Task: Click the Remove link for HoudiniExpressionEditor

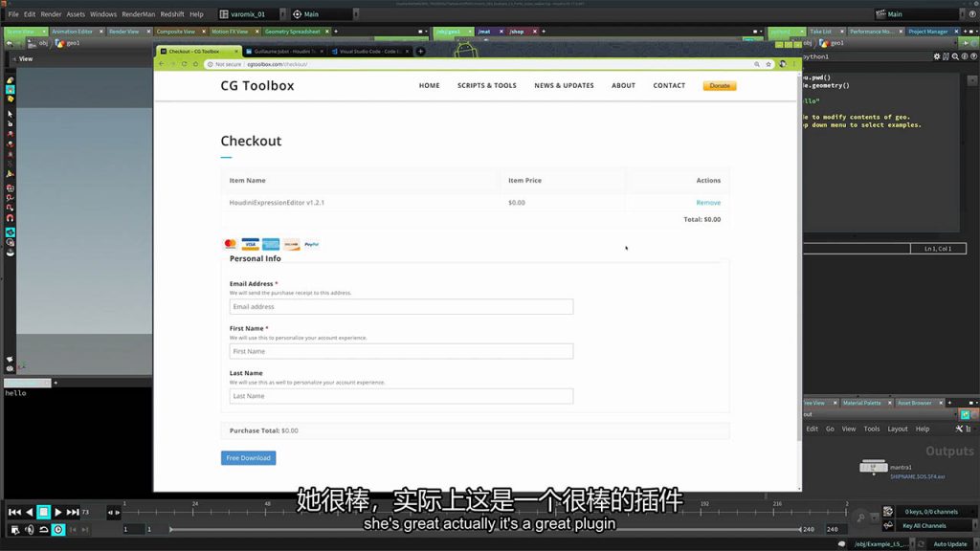Action: point(708,203)
